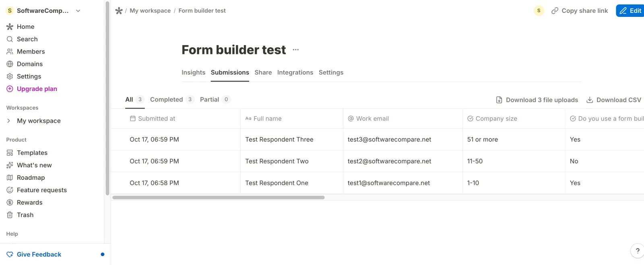Go to the Integrations tab
The width and height of the screenshot is (644, 265).
pos(295,72)
